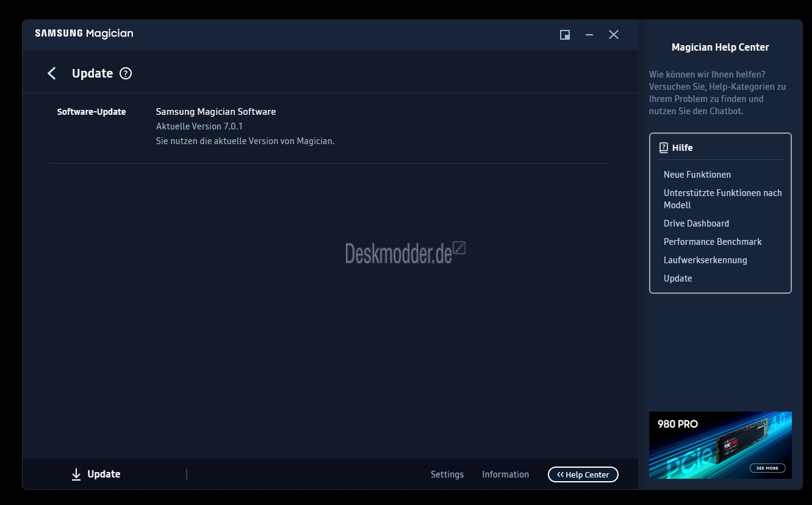Toggle compact mode window icon in title bar
The height and width of the screenshot is (505, 812).
(x=565, y=35)
